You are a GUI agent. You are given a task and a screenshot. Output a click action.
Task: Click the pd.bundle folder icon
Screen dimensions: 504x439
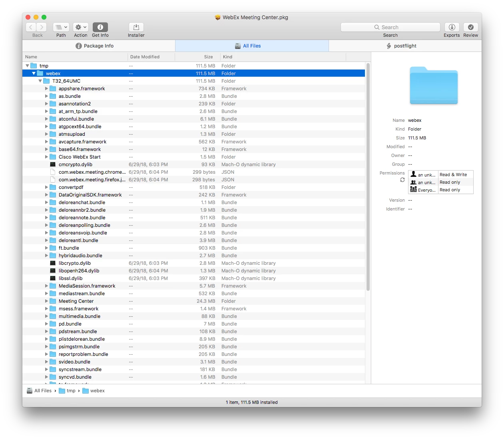point(53,324)
